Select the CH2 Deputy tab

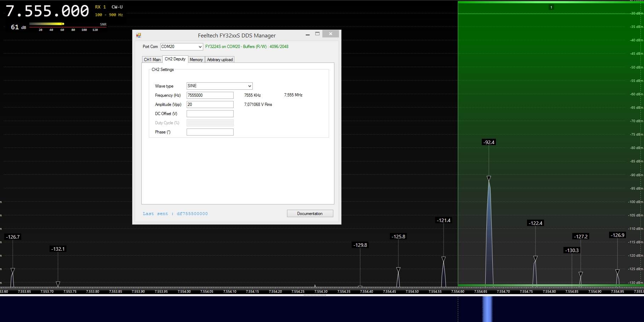(x=175, y=59)
